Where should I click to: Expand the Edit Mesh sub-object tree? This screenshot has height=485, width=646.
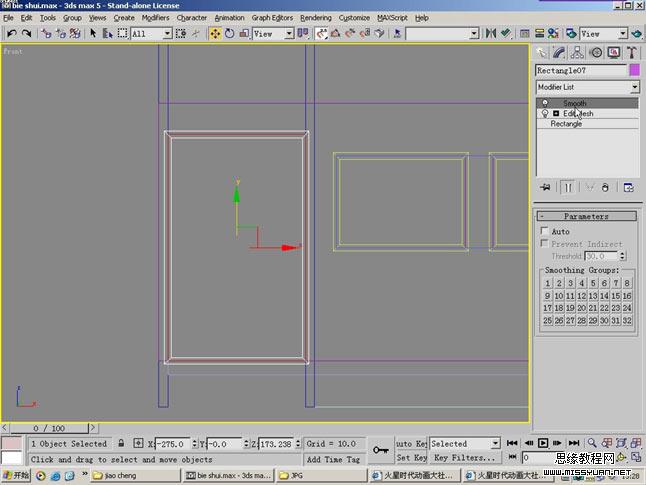556,113
